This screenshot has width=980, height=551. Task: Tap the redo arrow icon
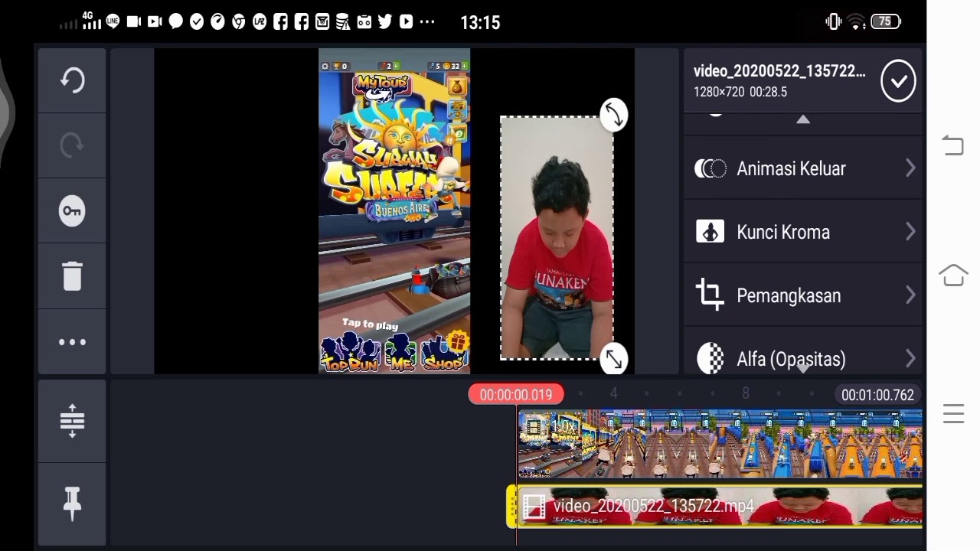73,145
